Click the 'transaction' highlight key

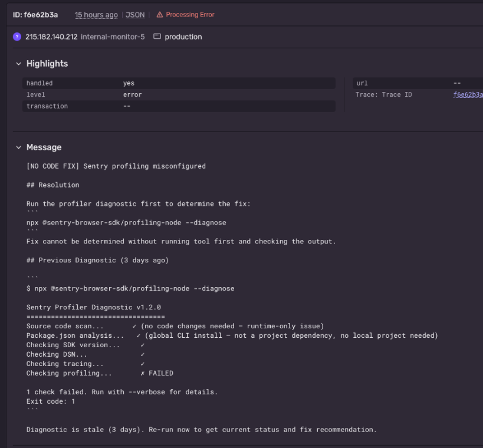click(x=47, y=106)
